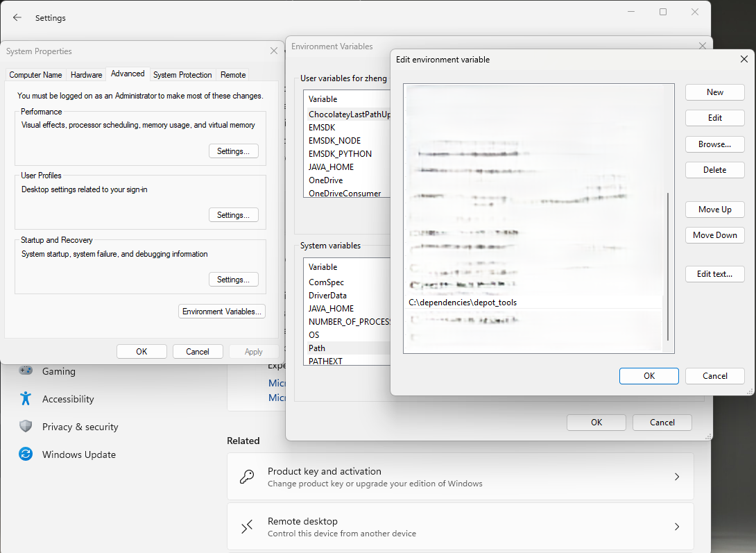This screenshot has height=553, width=756.
Task: Expand the Product key and activation chevron
Action: 677,477
